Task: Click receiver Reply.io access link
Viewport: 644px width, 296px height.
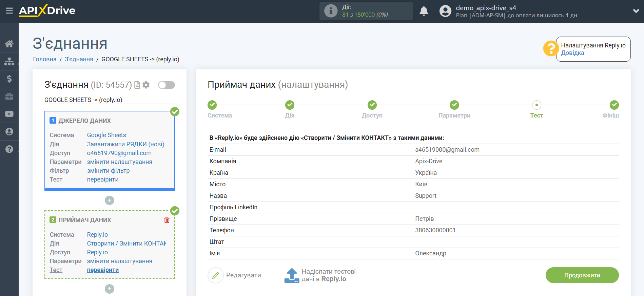Action: [97, 252]
